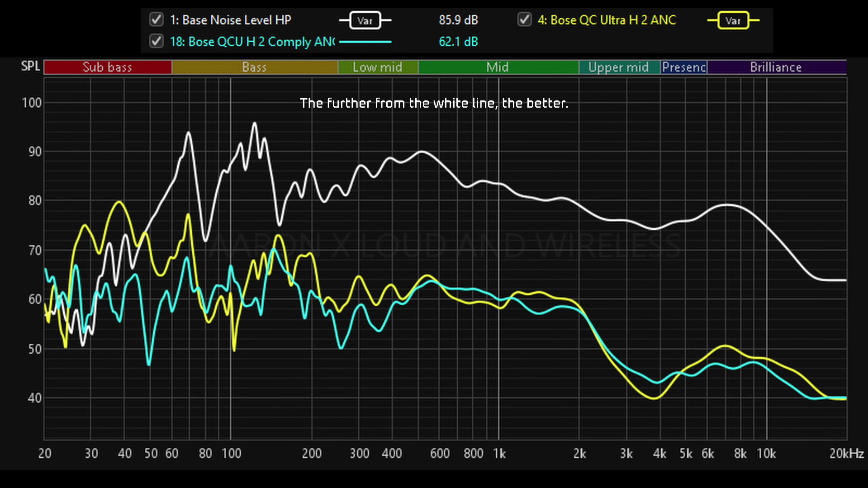
Task: Click the Bass frequency band label
Action: (x=255, y=67)
